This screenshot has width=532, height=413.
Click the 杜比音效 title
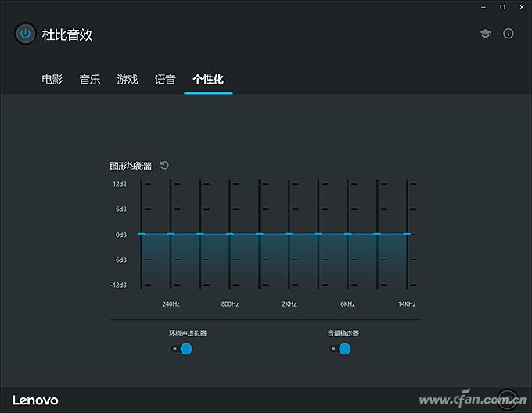tap(67, 34)
